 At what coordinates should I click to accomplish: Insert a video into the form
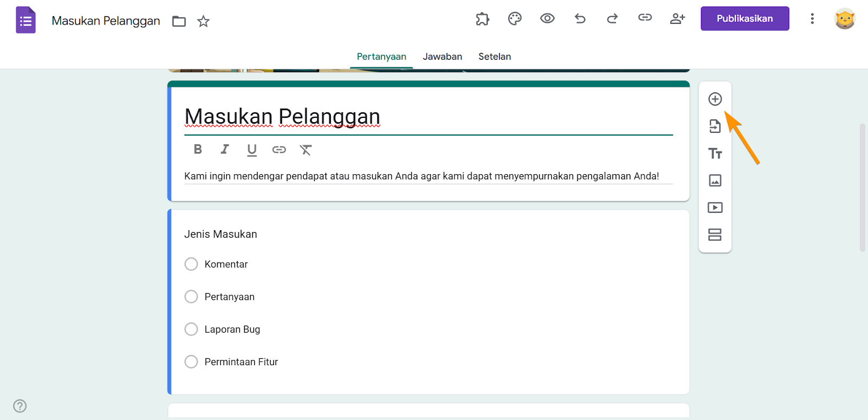[715, 207]
